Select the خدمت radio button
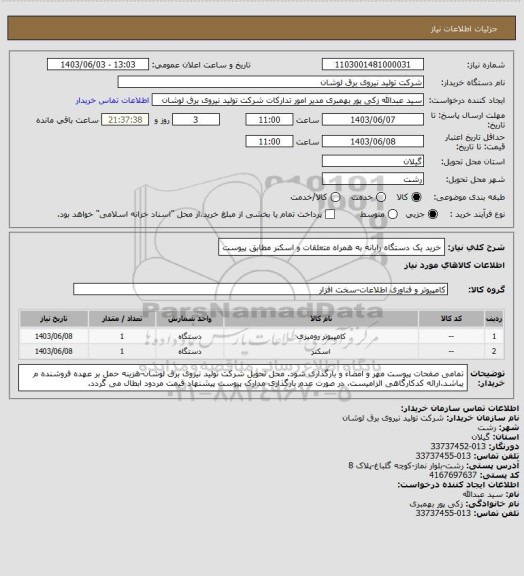This screenshot has width=524, height=576. [381, 197]
